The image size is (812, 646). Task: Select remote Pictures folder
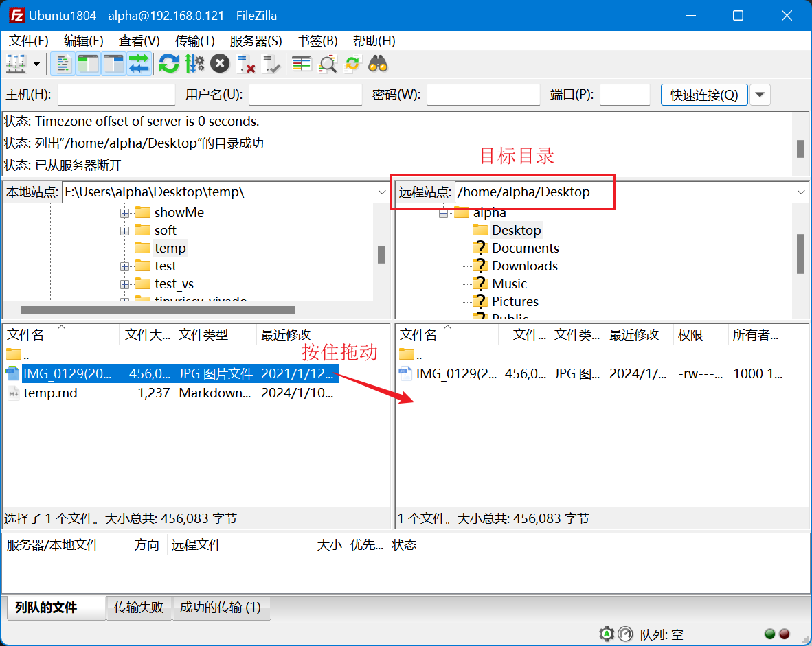click(x=515, y=302)
